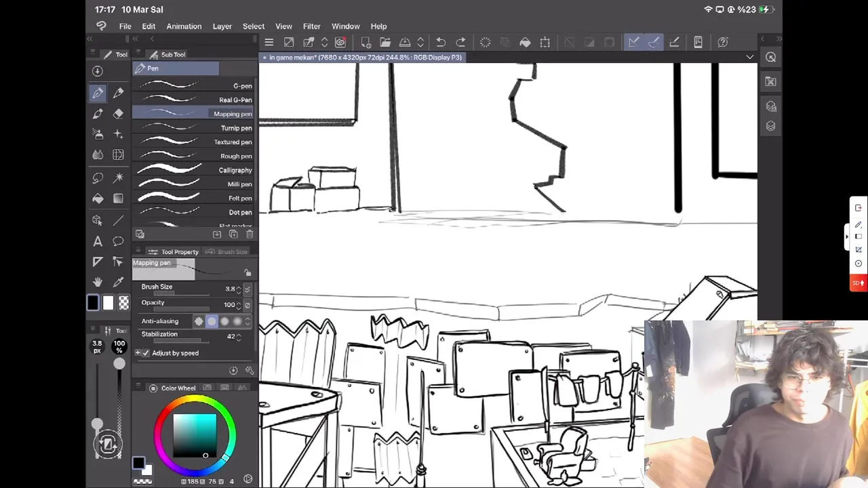The height and width of the screenshot is (488, 868).
Task: Select the Pencil tool
Action: (119, 93)
